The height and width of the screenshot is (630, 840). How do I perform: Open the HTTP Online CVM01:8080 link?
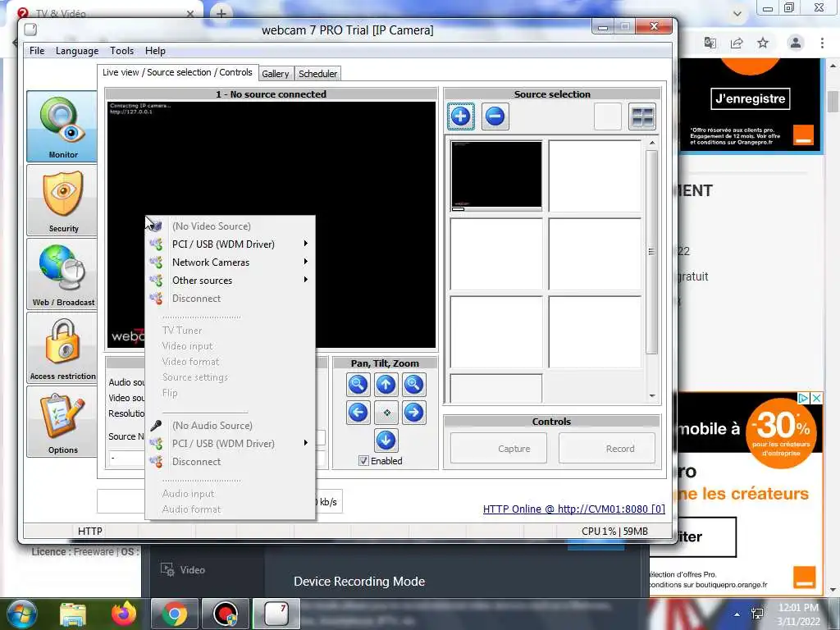pos(573,509)
